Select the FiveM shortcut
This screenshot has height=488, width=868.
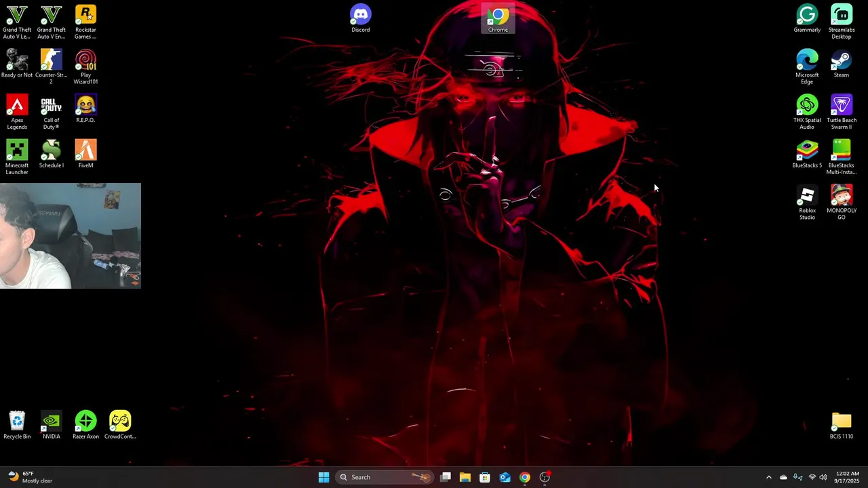(x=85, y=154)
